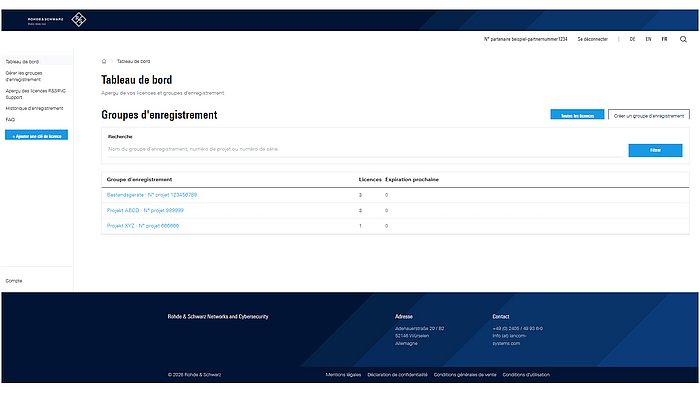Open Compte in sidebar

tap(14, 281)
